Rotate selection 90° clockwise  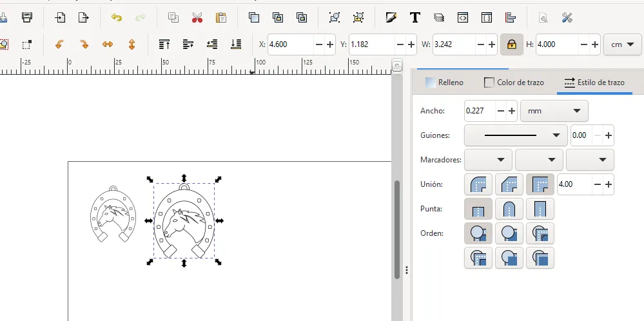(83, 44)
